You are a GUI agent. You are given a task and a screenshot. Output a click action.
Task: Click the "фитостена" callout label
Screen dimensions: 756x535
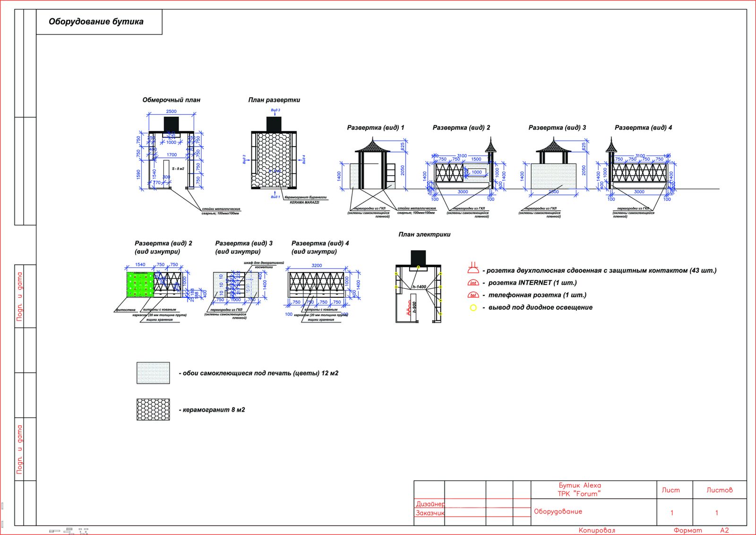125,310
